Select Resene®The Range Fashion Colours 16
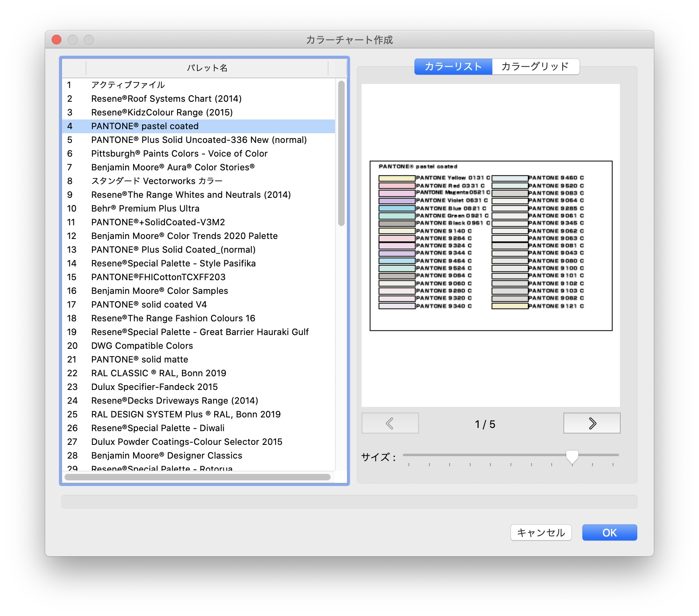Viewport: 699px width, 616px height. click(x=199, y=318)
